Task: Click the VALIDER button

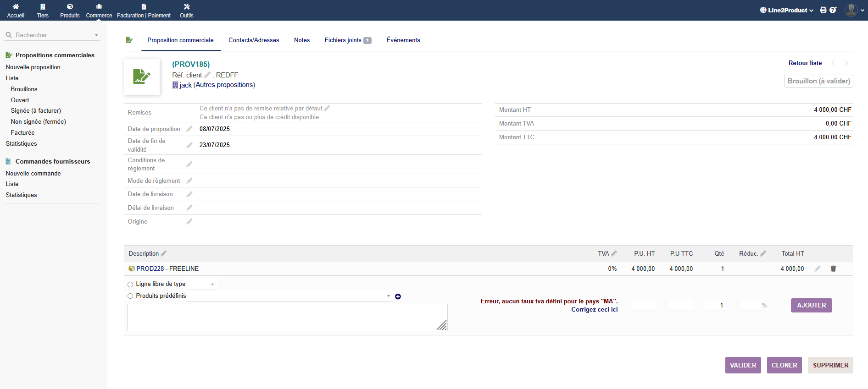Action: click(x=743, y=365)
